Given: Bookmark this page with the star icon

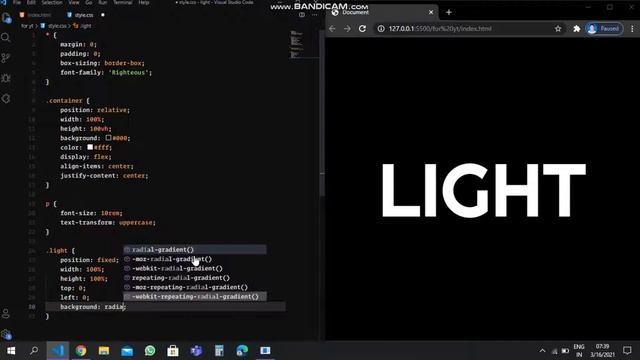Looking at the screenshot, I should pyautogui.click(x=558, y=29).
